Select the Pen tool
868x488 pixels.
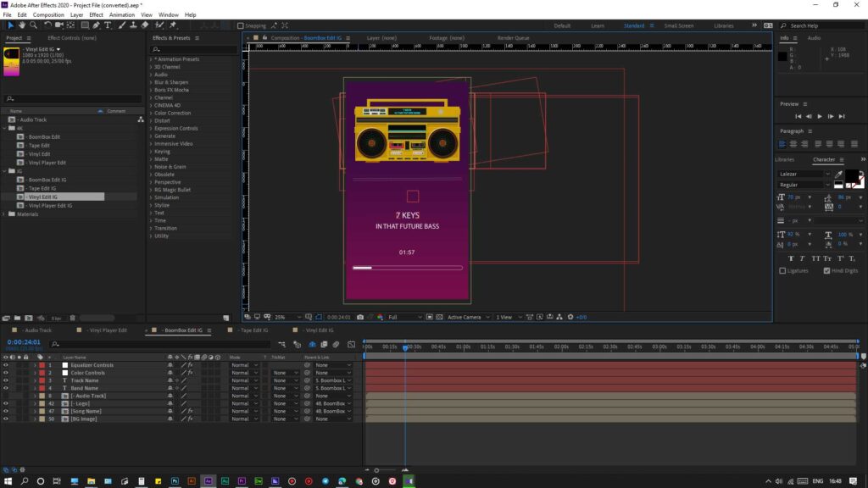(x=96, y=25)
